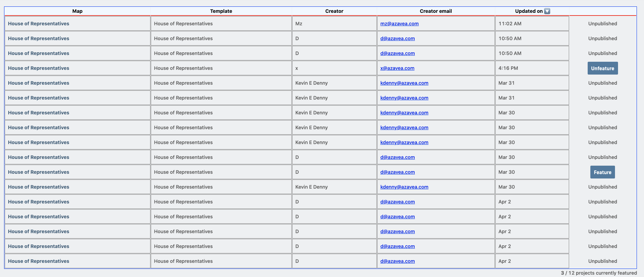Select the 11:02 AM updated time
The image size is (644, 277).
click(x=510, y=24)
